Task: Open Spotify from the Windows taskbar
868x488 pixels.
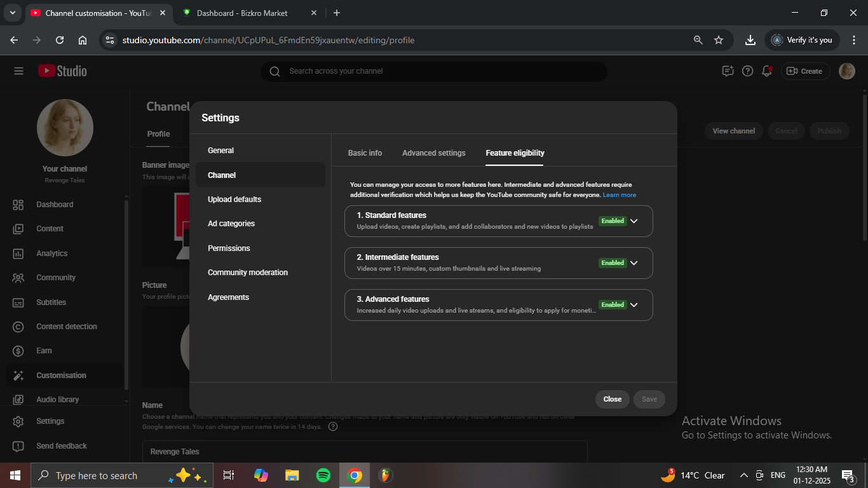Action: 323,475
